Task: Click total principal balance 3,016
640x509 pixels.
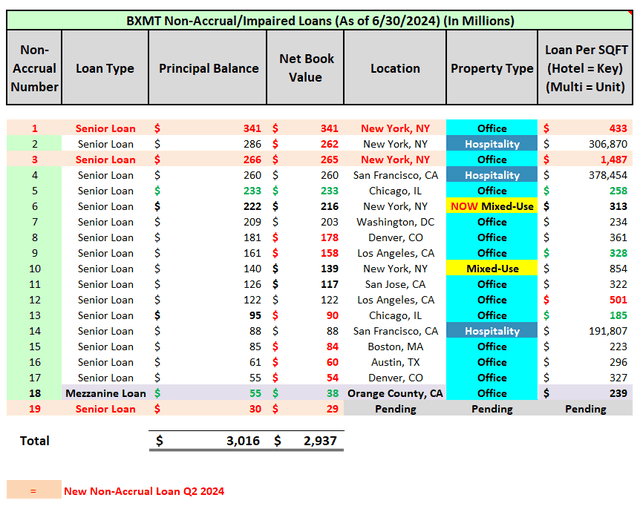Action: click(243, 441)
